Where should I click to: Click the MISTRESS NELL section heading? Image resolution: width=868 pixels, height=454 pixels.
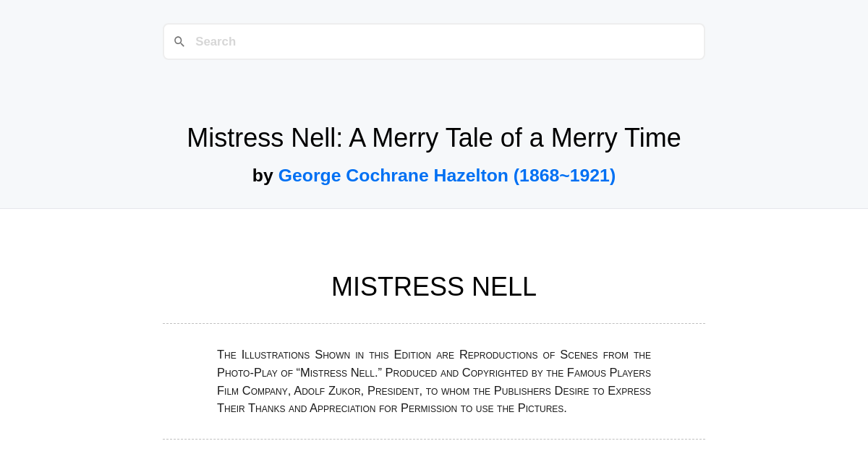coord(434,286)
